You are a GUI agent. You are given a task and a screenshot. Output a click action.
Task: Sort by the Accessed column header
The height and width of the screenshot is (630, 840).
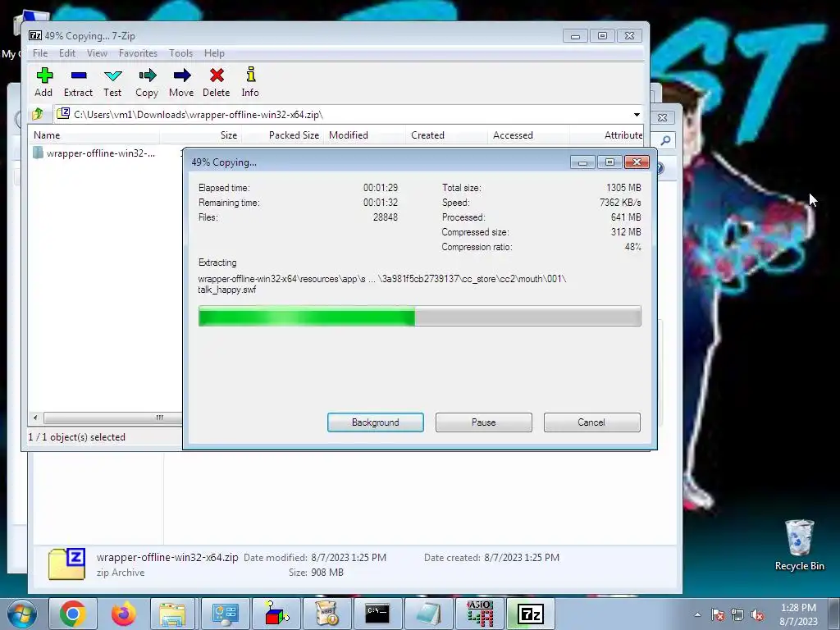[528, 135]
